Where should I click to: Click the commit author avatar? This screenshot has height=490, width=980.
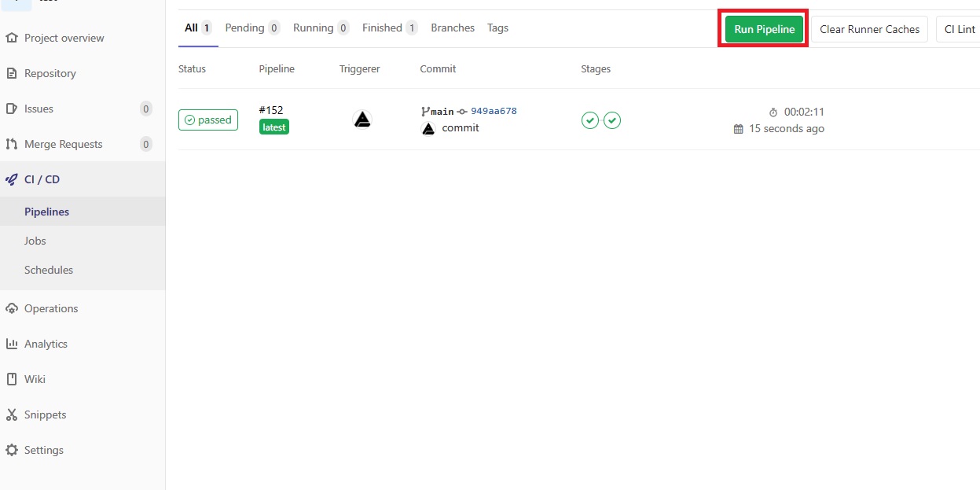[x=428, y=128]
